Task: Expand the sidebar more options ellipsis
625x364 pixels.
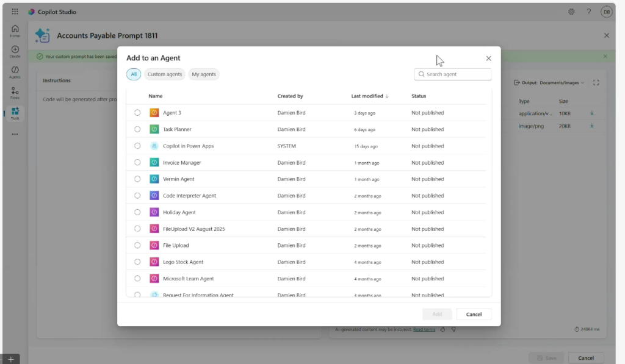Action: 15,134
